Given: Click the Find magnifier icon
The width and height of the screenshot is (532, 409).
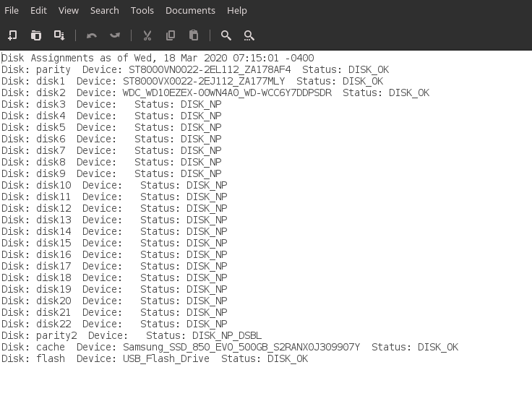Looking at the screenshot, I should (226, 35).
